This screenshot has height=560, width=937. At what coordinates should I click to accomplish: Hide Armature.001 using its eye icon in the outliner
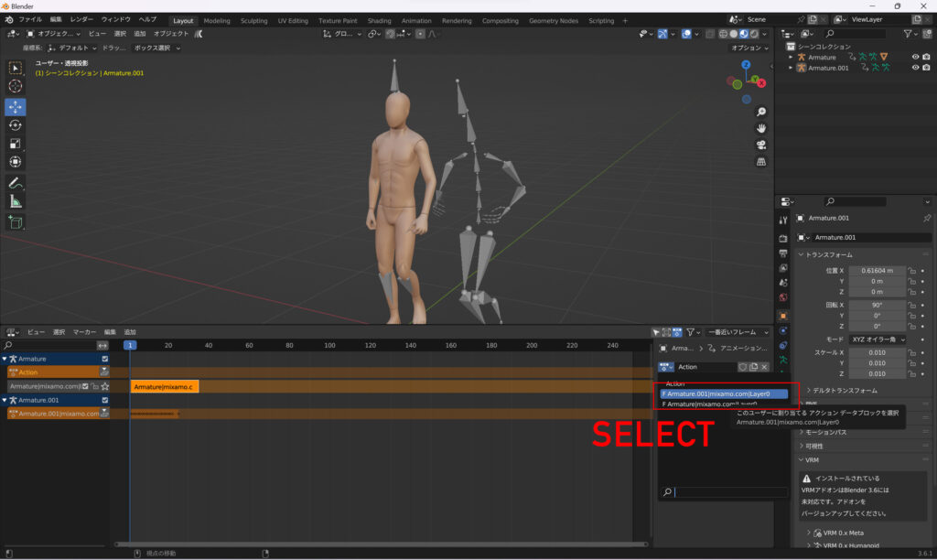tap(915, 68)
